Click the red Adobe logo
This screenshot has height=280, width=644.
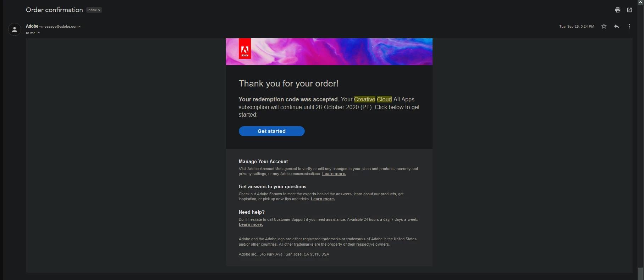(245, 49)
